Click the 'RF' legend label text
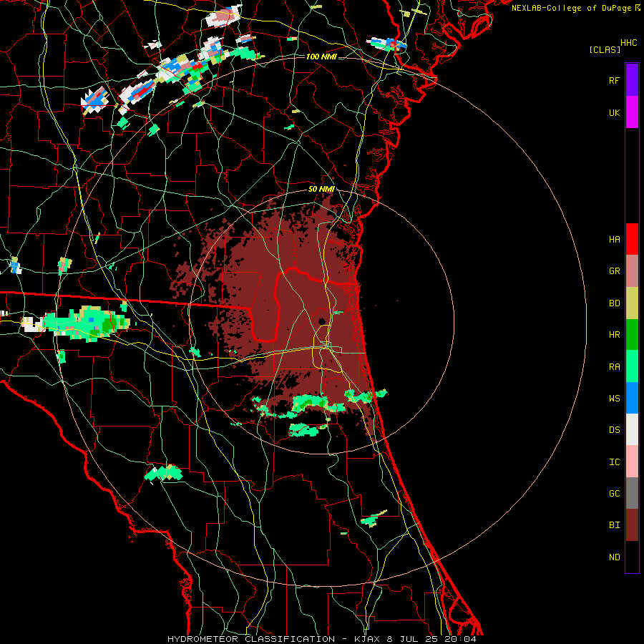This screenshot has width=644, height=644. click(x=614, y=80)
